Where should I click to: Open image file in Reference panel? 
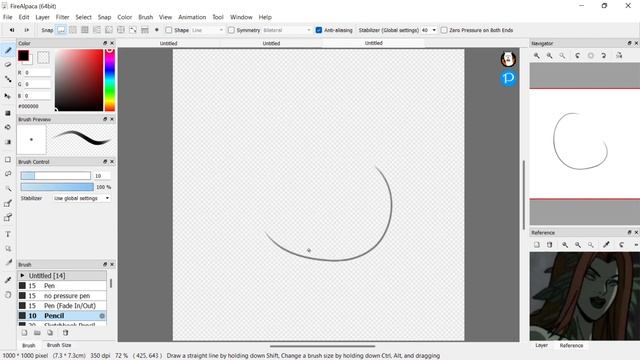click(537, 245)
